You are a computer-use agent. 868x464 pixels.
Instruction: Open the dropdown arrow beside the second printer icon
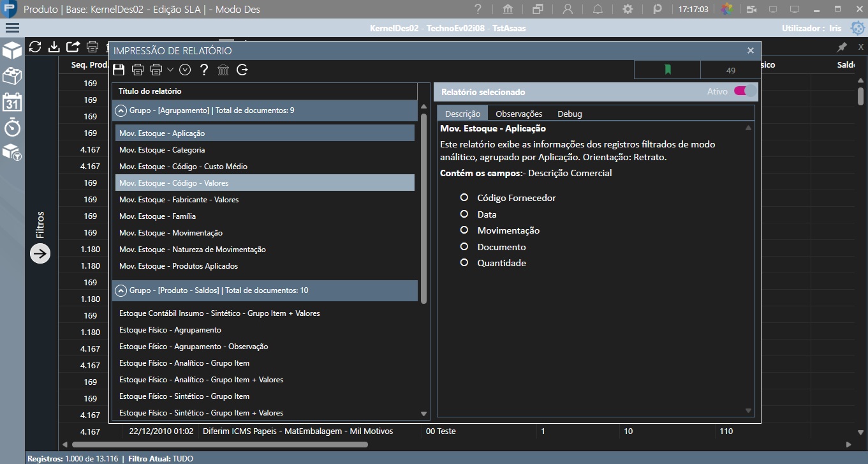(x=170, y=70)
